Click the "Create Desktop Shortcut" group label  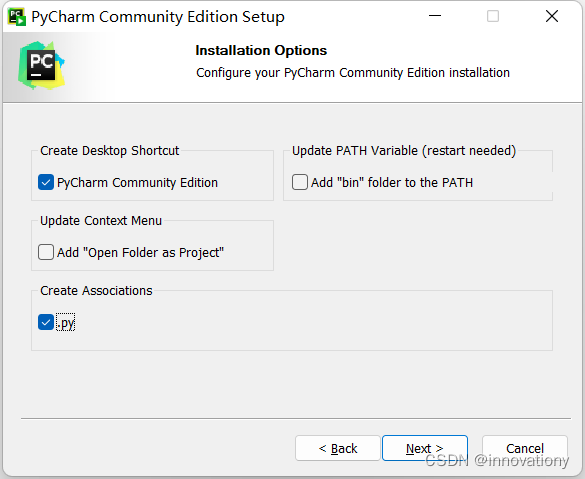coord(110,151)
